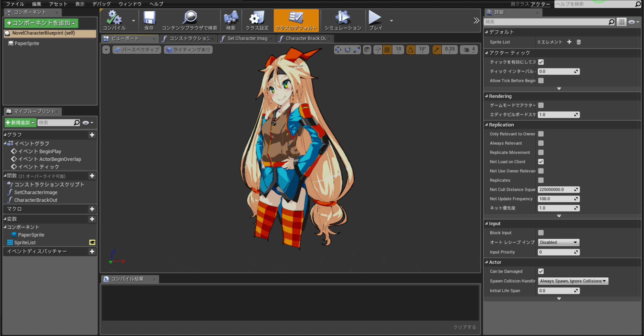
Task: Add a new graph with the グラフ plus
Action: pyautogui.click(x=92, y=135)
